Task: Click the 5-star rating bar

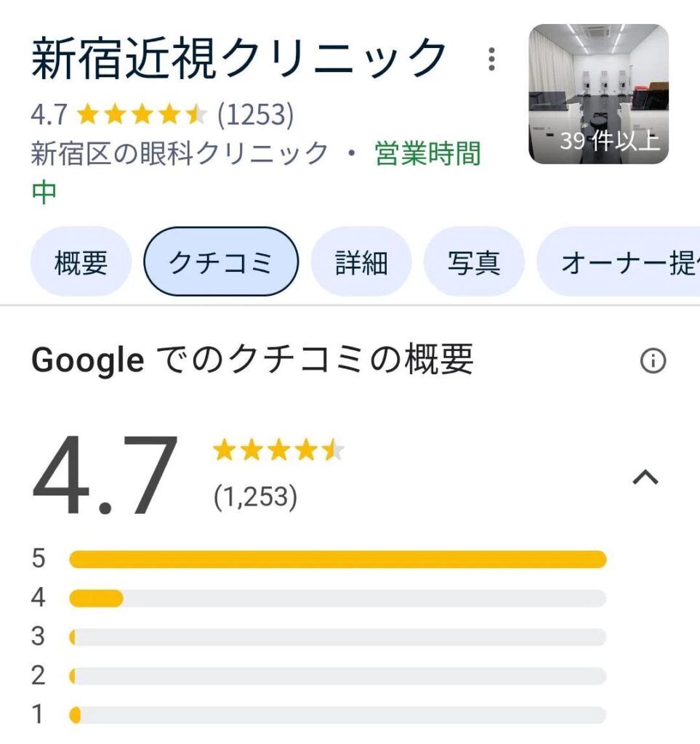Action: coord(337,559)
